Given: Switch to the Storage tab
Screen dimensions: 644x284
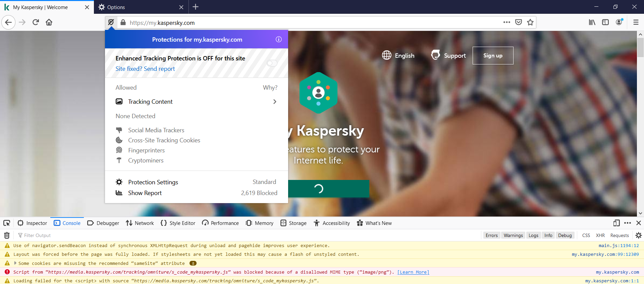Looking at the screenshot, I should 293,223.
